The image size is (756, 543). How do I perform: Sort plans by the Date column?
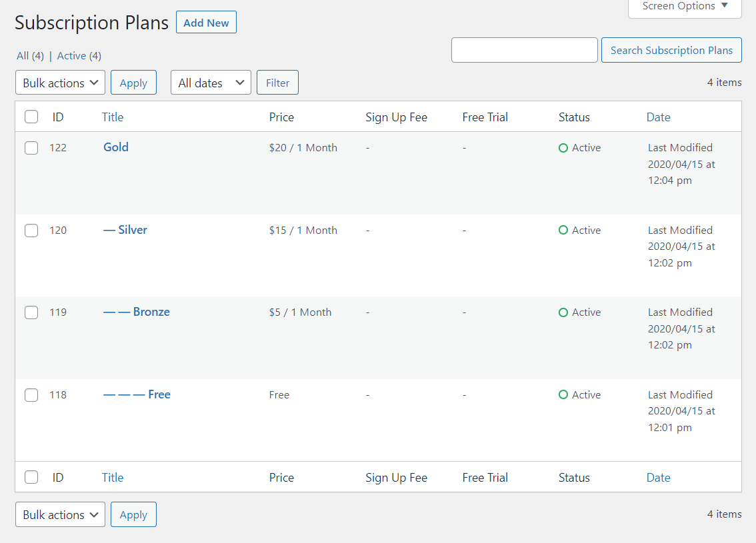[x=659, y=117]
